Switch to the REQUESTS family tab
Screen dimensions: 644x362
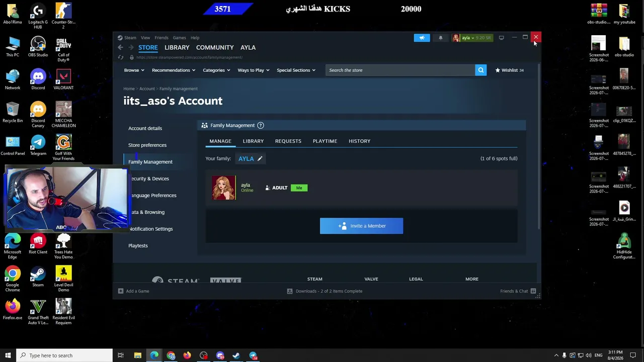pyautogui.click(x=288, y=141)
